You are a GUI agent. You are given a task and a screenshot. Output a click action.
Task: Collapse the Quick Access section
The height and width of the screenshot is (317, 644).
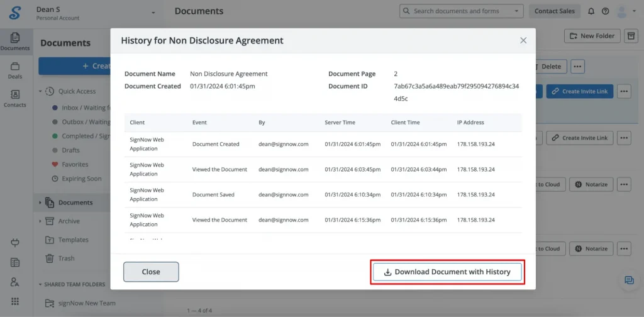[41, 91]
